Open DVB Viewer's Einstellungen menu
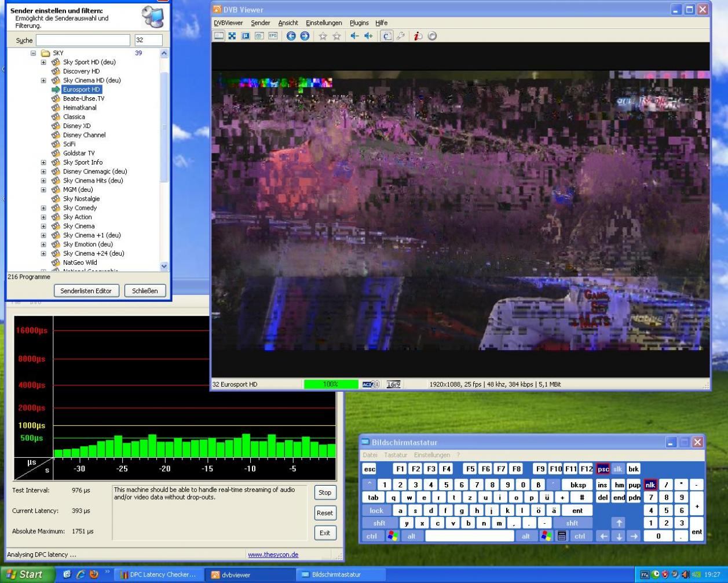The image size is (728, 583). [x=324, y=23]
